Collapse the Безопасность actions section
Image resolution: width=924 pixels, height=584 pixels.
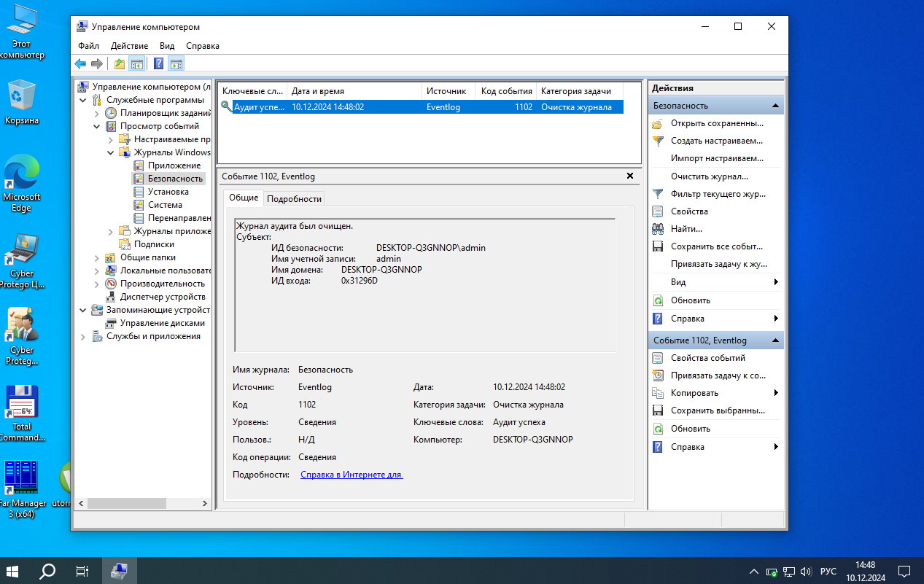[775, 106]
